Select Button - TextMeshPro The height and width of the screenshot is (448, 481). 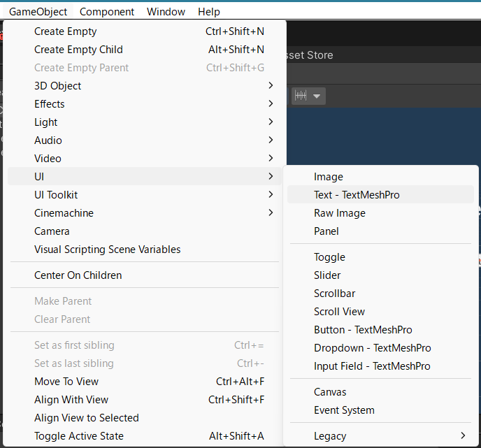[x=363, y=330]
